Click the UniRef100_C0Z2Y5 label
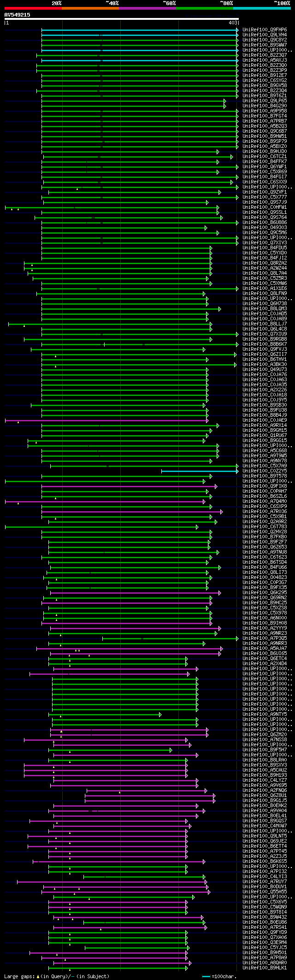 265,471
